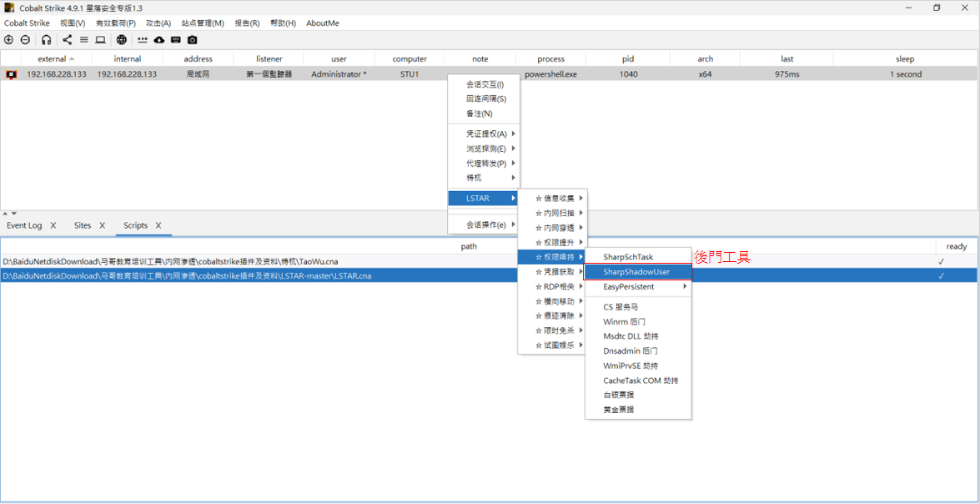The image size is (980, 504).
Task: Expand the ☆凭据获取 submenu
Action: [552, 272]
